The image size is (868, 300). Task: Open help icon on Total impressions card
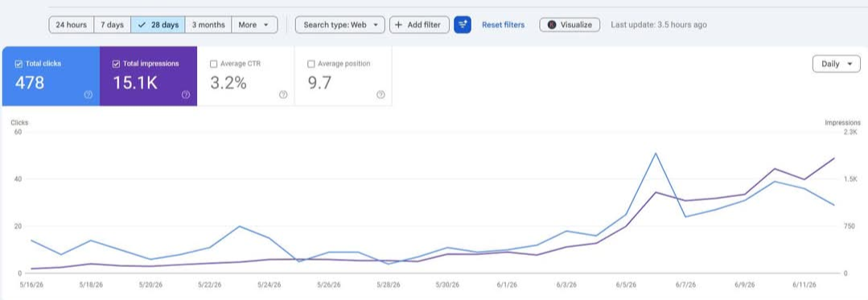point(186,95)
